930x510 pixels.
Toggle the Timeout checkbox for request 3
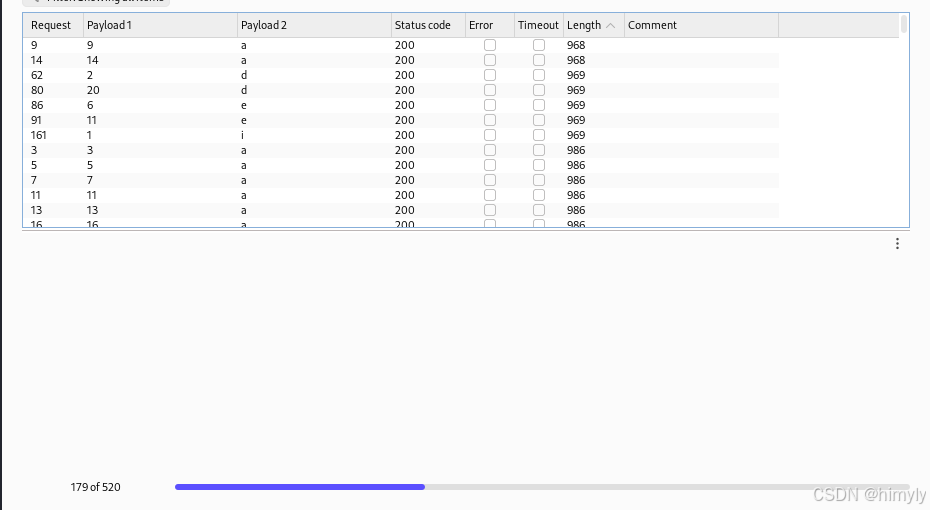coord(539,150)
